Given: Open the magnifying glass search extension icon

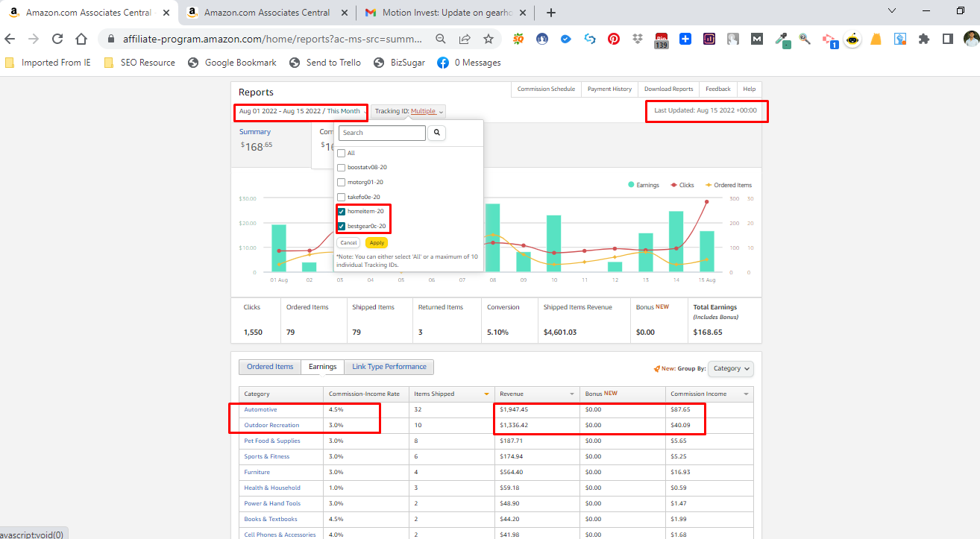Looking at the screenshot, I should (805, 39).
